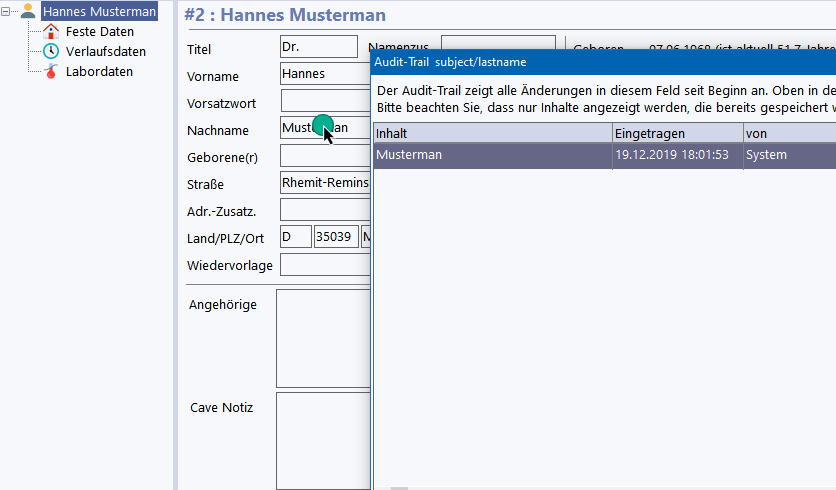Sort by the Inhalt column header
This screenshot has height=490, width=836.
(x=492, y=133)
